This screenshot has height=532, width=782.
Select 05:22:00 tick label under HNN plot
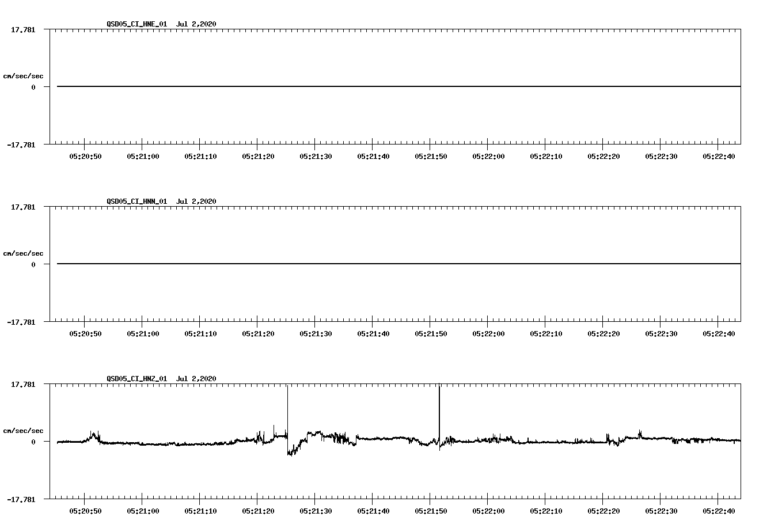[488, 334]
